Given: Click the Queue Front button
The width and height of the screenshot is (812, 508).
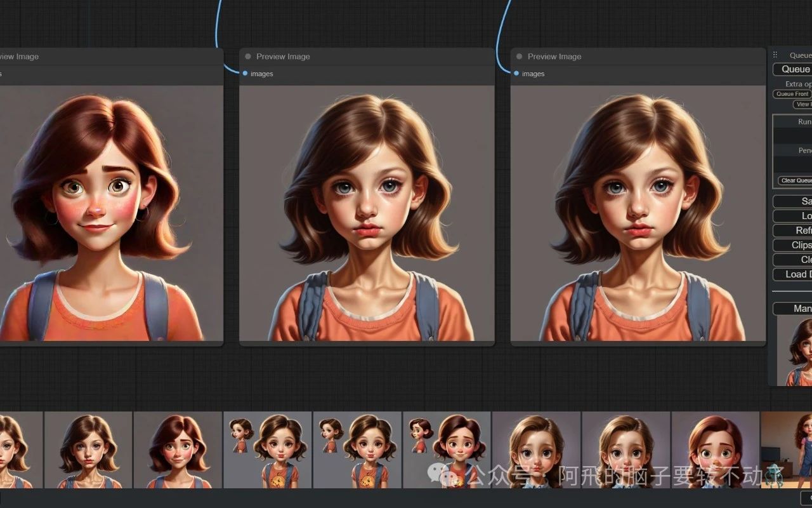Looking at the screenshot, I should tap(792, 94).
